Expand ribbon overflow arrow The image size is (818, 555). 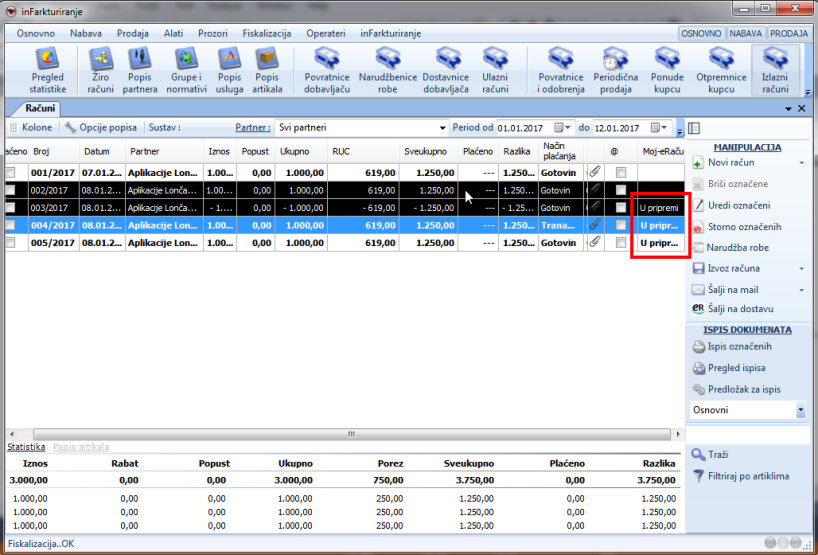(x=808, y=92)
